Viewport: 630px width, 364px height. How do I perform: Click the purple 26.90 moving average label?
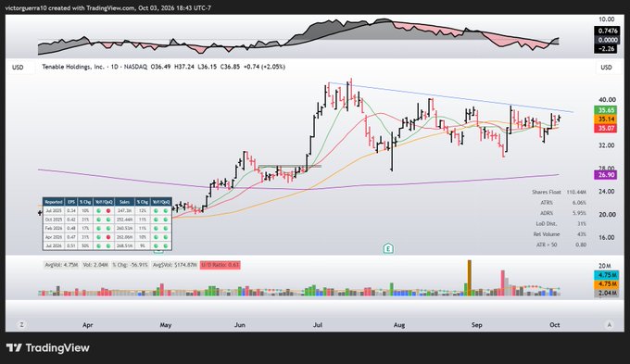tap(606, 175)
